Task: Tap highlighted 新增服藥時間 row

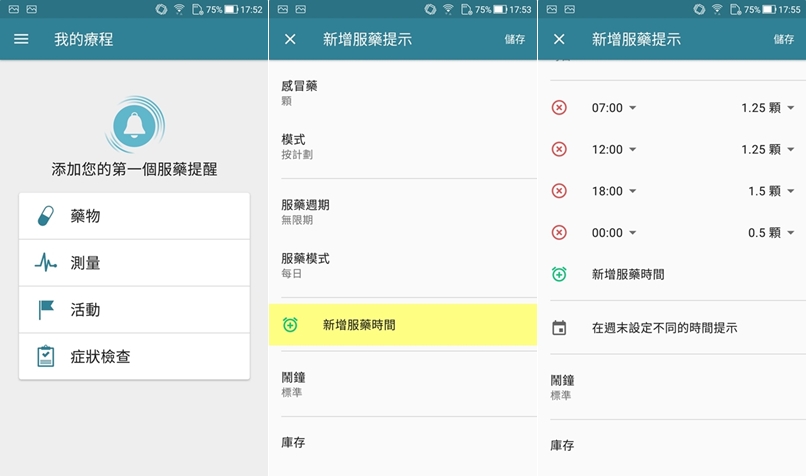Action: 403,324
